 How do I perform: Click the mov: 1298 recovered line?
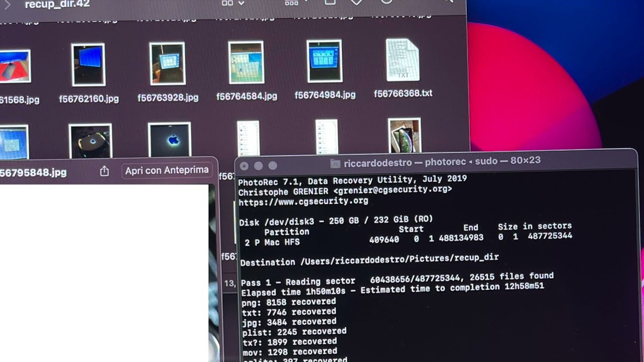289,351
